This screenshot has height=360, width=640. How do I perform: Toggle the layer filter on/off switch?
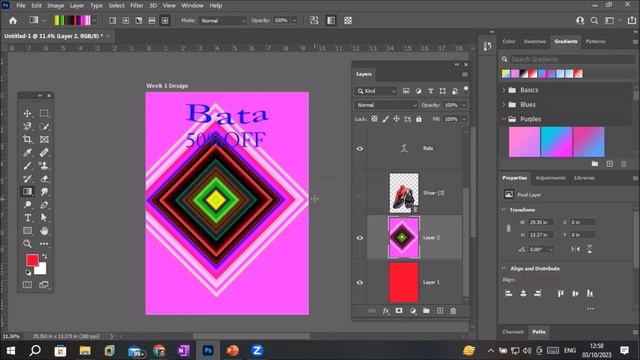point(466,89)
